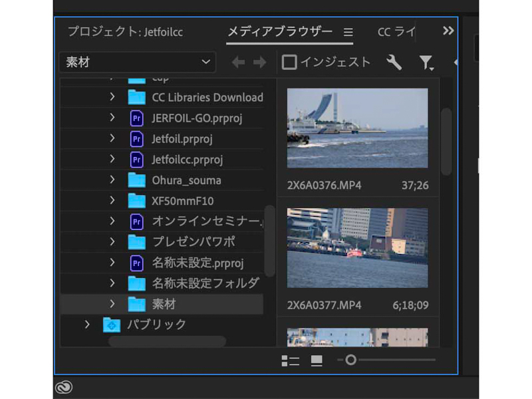Viewport: 532px width, 399px height.
Task: Expand the パブリック folder
Action: click(x=86, y=325)
